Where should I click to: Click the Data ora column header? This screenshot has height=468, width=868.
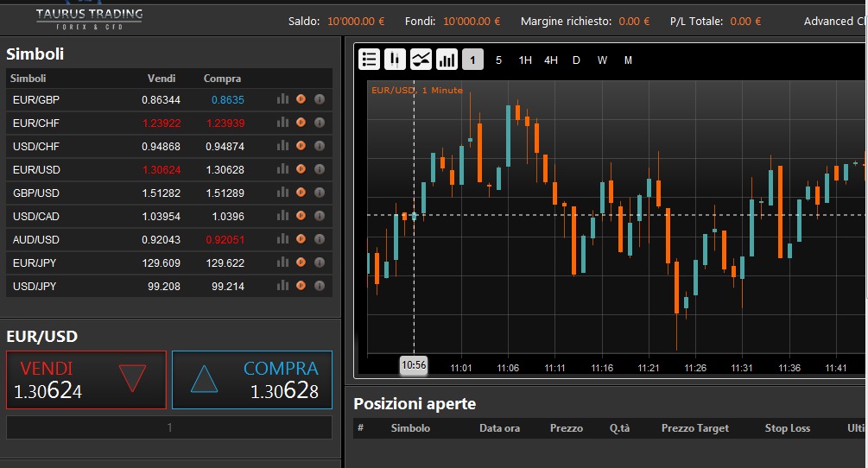[499, 428]
